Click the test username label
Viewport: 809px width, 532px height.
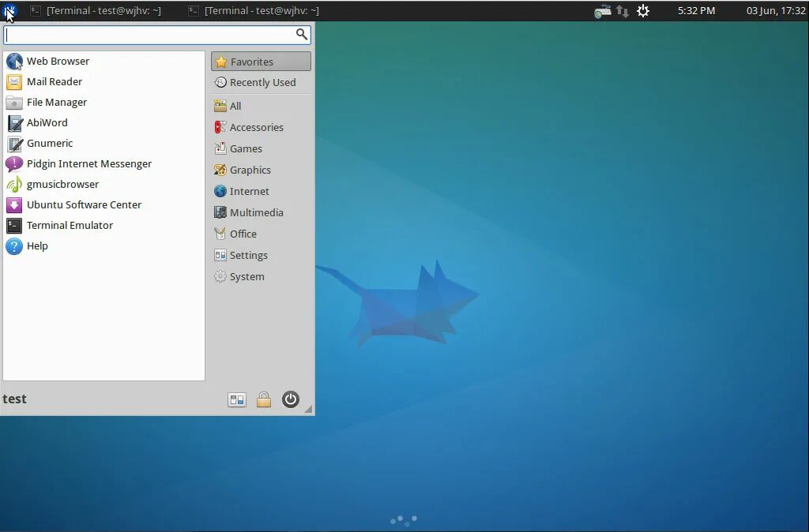click(14, 399)
